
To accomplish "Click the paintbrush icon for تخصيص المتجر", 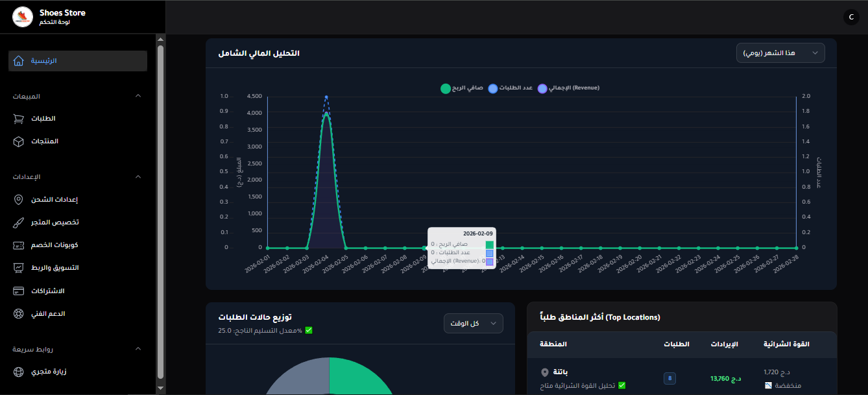I will coord(18,222).
